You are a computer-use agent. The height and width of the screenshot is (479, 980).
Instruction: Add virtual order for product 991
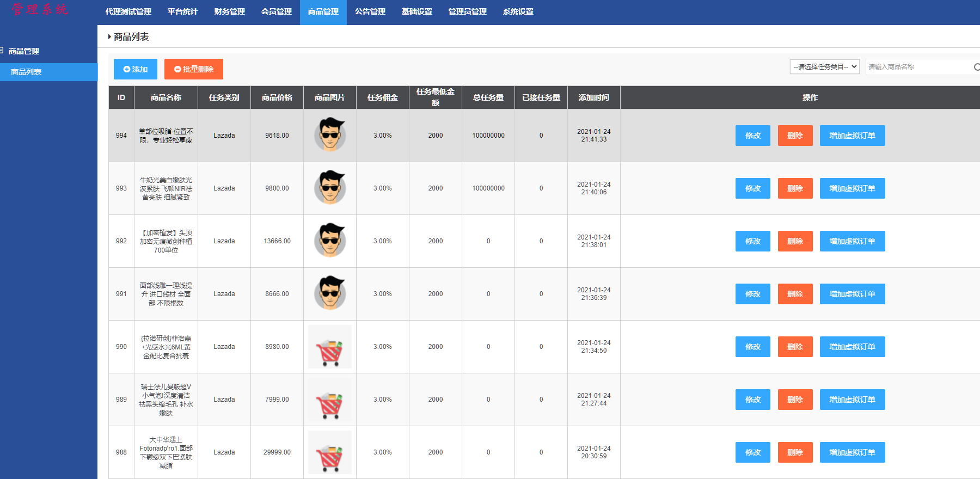click(x=852, y=294)
